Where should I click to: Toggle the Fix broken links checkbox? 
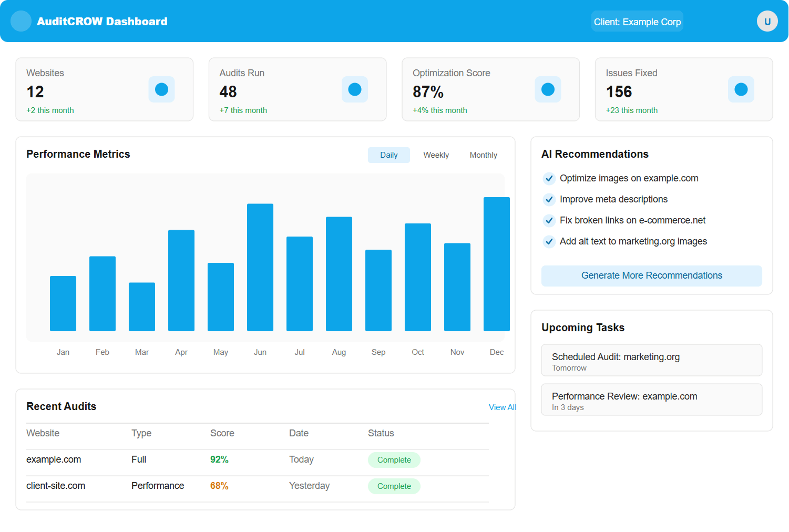click(549, 220)
